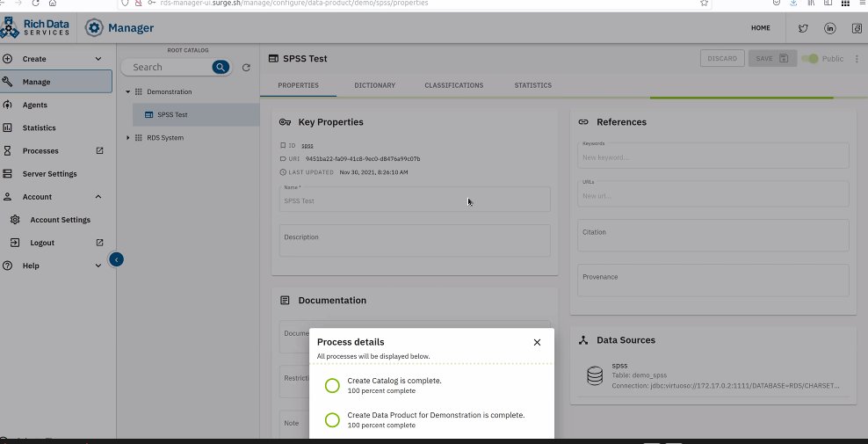The width and height of the screenshot is (868, 444).
Task: Click the HOME link in header
Action: 760,28
